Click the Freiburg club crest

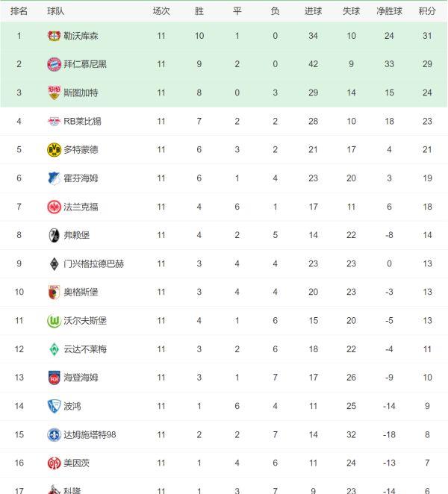(54, 235)
